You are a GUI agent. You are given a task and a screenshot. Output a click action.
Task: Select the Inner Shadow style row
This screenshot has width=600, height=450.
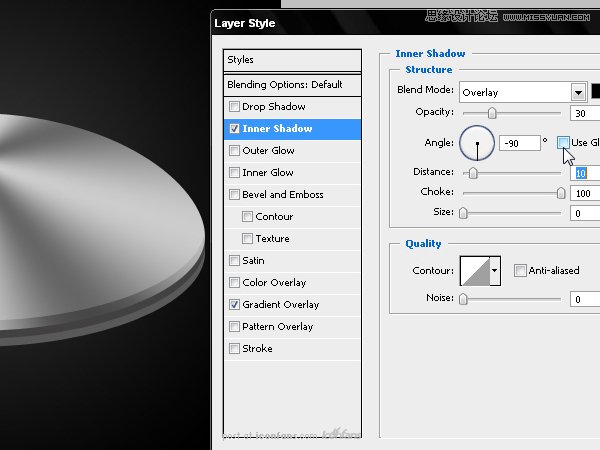[292, 129]
